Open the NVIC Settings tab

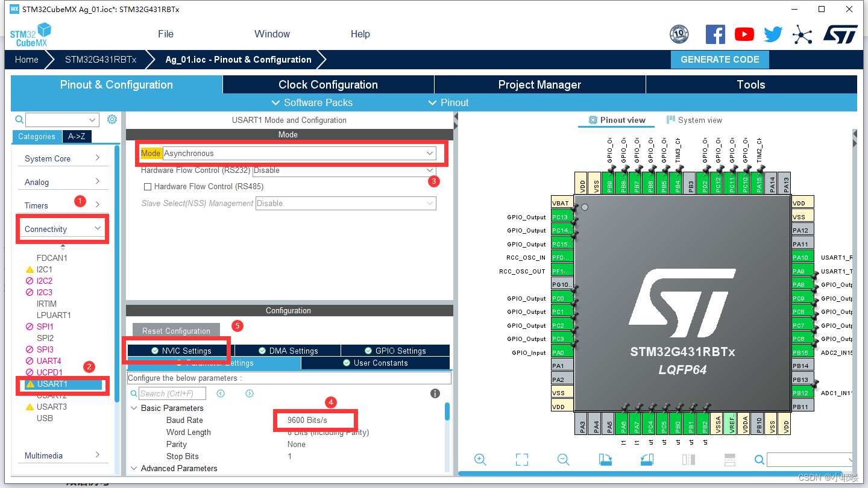[181, 351]
